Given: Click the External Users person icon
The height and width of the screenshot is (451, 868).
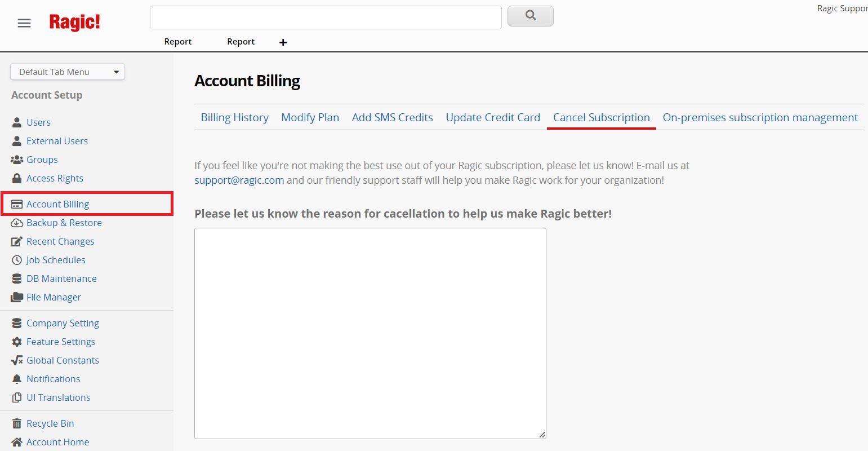Looking at the screenshot, I should pyautogui.click(x=17, y=141).
